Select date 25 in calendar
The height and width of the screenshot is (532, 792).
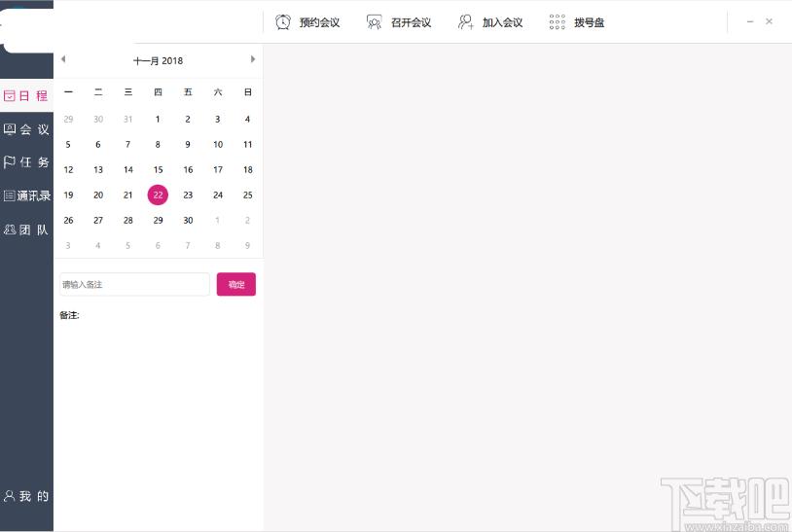[247, 195]
